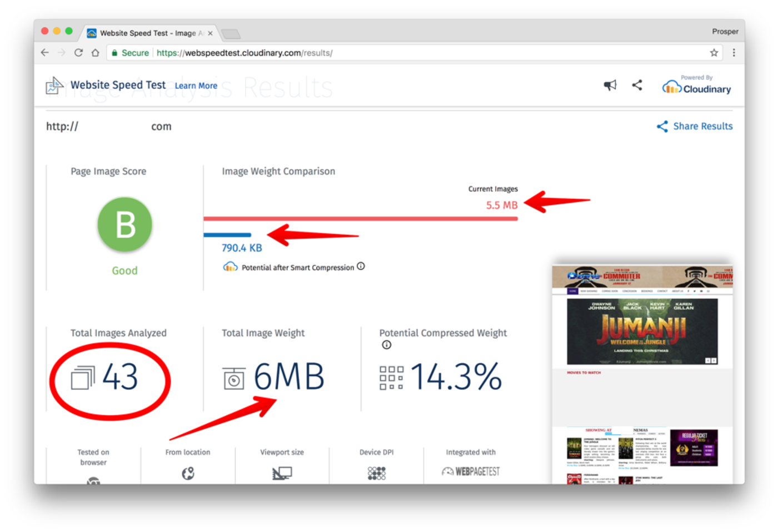Click the Total Images Analyzed label
Viewport: 778px width, 532px height.
[118, 333]
